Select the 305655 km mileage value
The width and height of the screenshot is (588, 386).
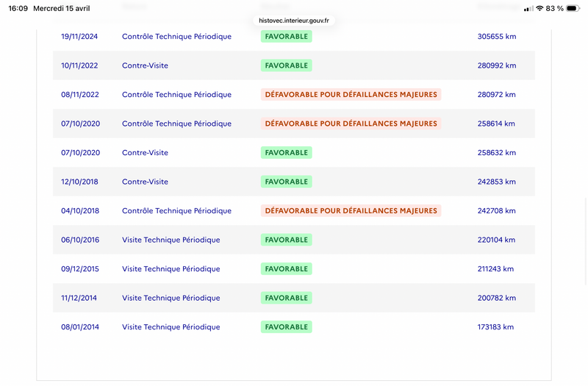[497, 36]
